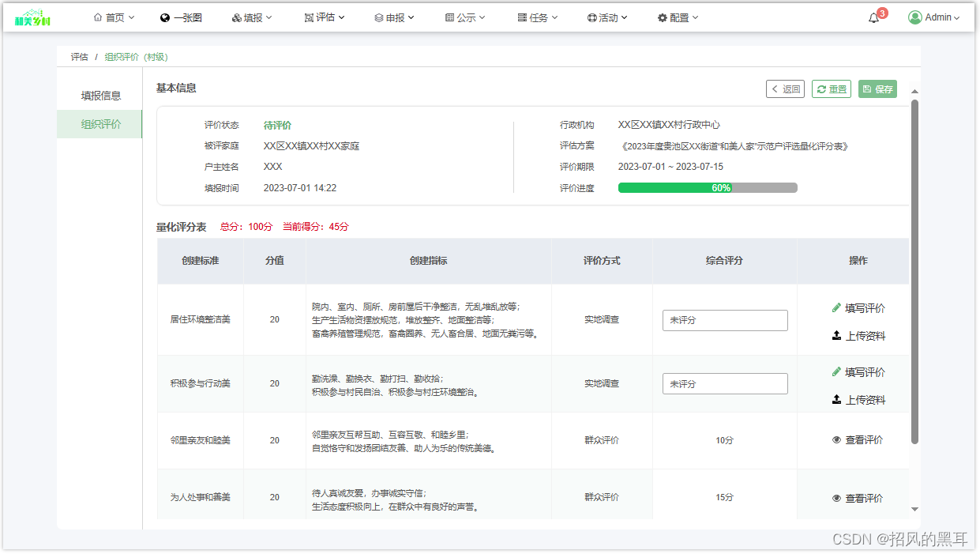Click the vertical scrollbar thumb
Image resolution: width=980 pixels, height=554 pixels.
point(915,271)
